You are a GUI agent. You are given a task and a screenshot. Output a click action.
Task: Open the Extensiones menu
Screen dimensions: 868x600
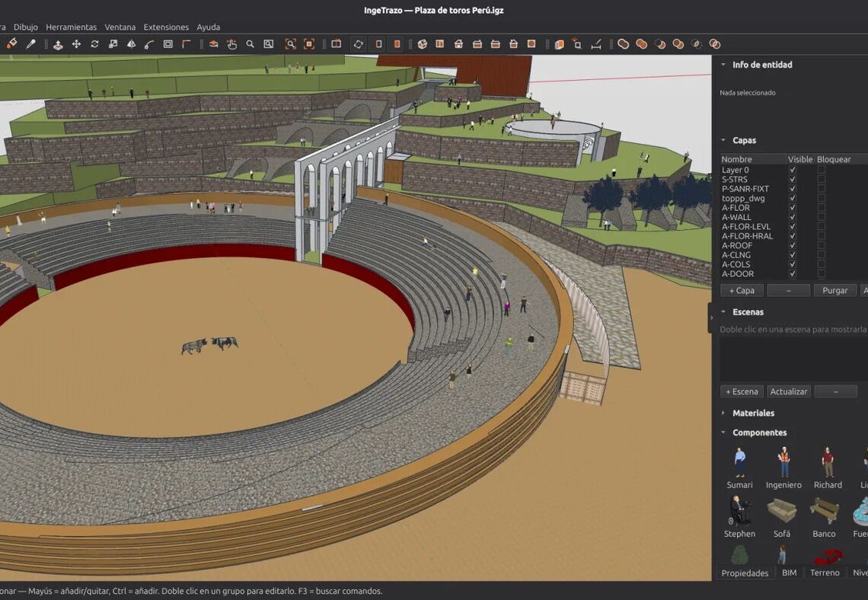pos(166,27)
